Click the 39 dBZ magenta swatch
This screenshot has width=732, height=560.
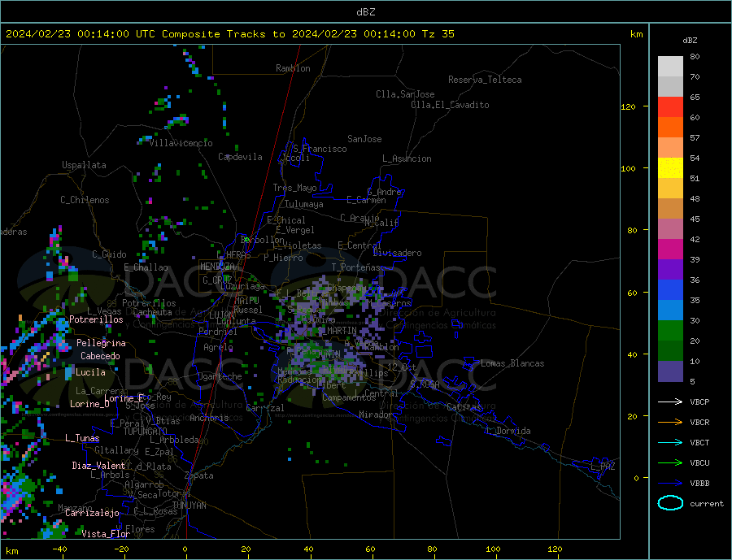(x=670, y=250)
